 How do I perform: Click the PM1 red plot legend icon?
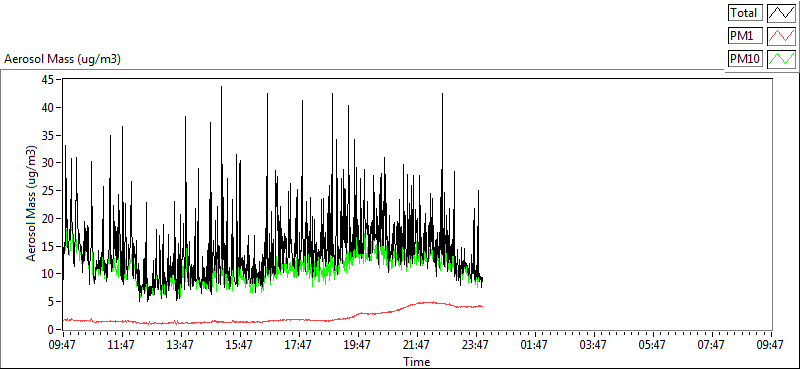[x=782, y=36]
